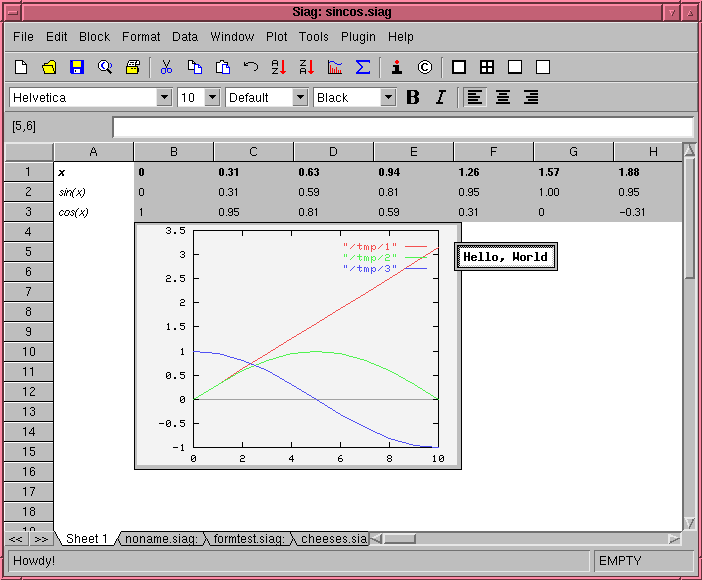Click the formula input field

(403, 127)
